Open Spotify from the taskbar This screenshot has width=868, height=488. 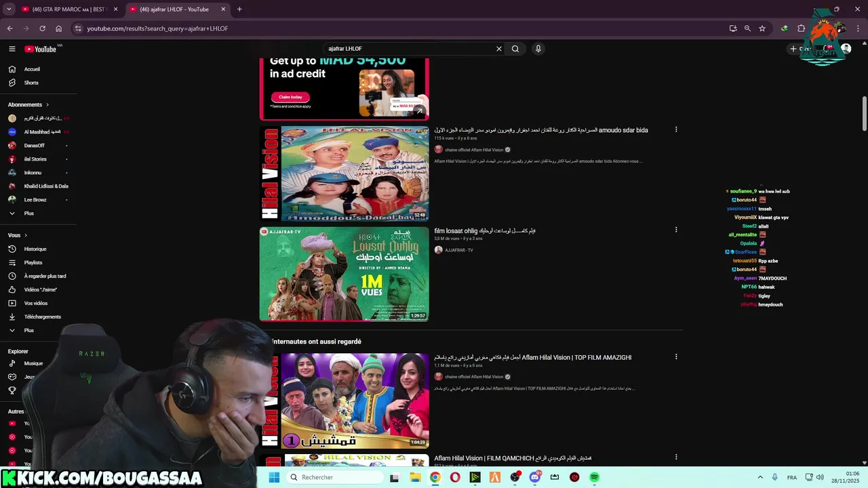[594, 477]
